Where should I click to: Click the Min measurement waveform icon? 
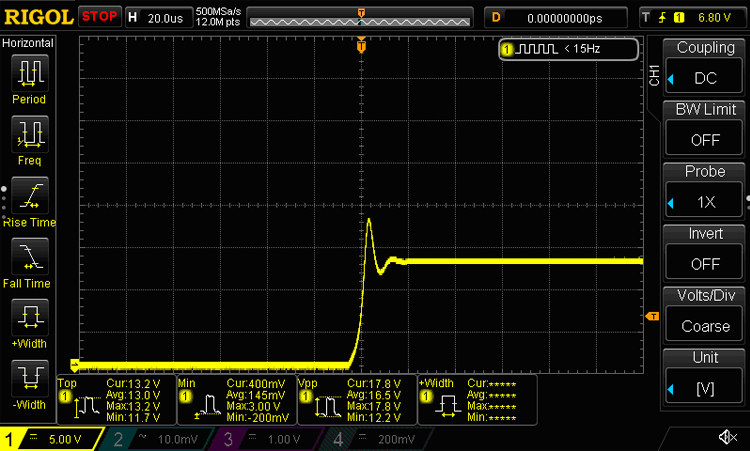207,407
